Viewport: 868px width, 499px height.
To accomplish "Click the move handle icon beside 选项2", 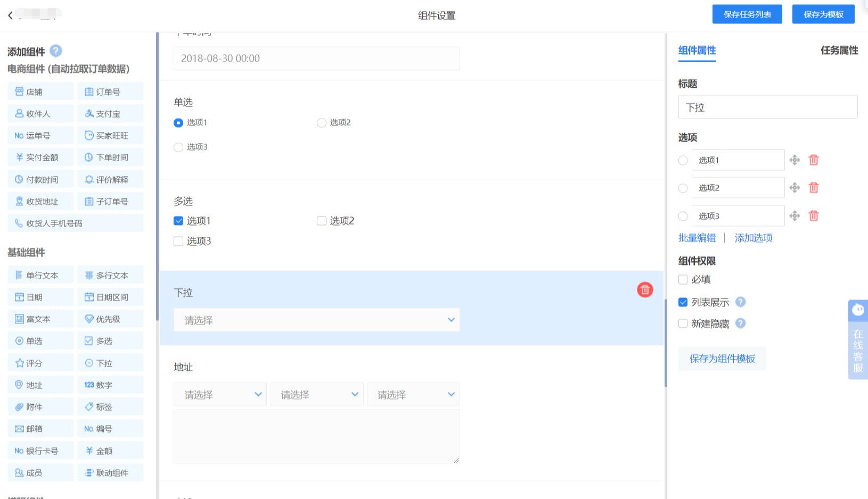I will click(795, 188).
